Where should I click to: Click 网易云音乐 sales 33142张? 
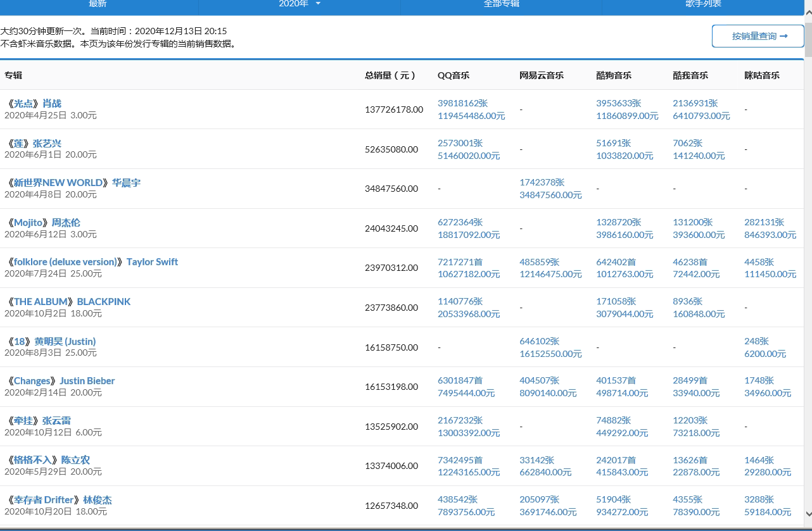pos(537,459)
